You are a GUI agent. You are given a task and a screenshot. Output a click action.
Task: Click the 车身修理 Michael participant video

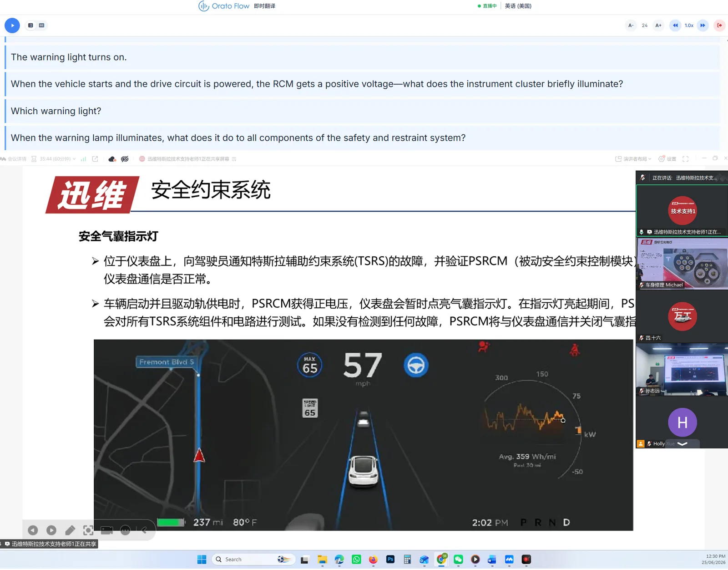click(682, 263)
